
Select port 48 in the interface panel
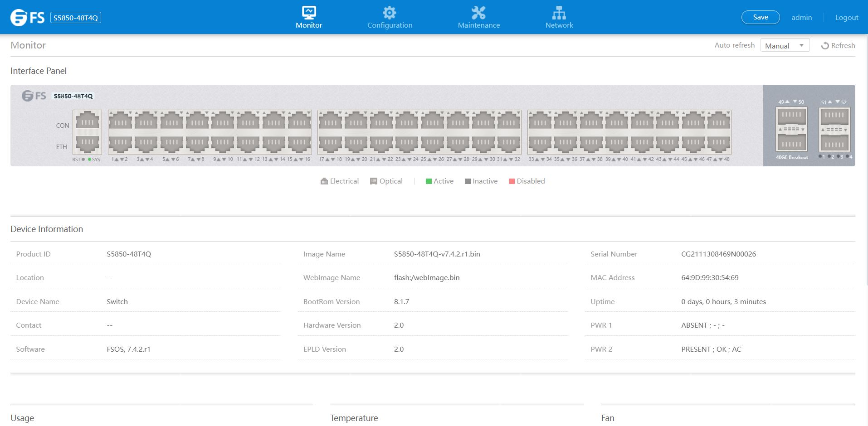pos(719,144)
